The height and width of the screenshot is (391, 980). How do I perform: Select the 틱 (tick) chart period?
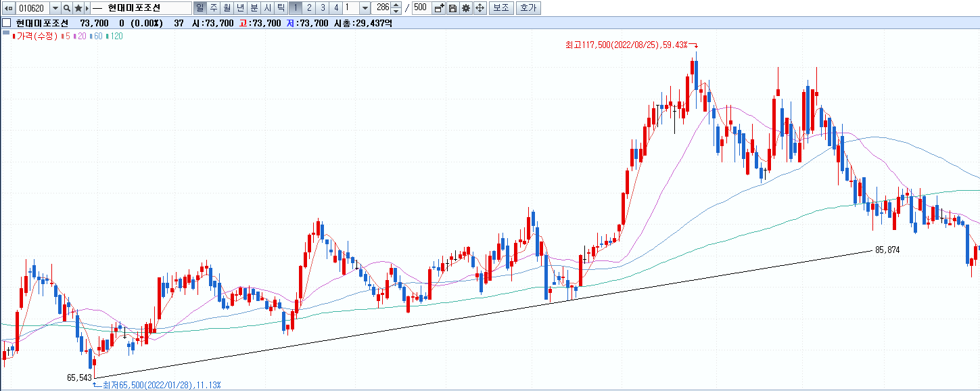click(281, 8)
